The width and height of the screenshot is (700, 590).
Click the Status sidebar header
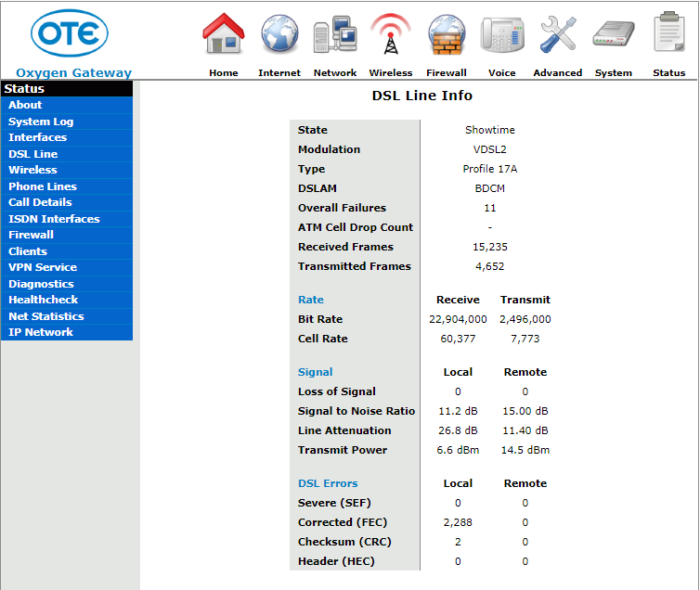67,89
